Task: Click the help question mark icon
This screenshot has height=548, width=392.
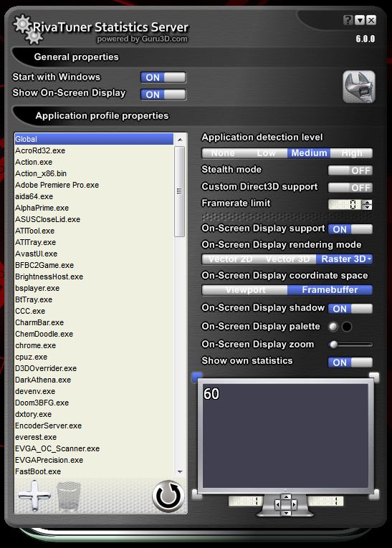Action: point(348,20)
